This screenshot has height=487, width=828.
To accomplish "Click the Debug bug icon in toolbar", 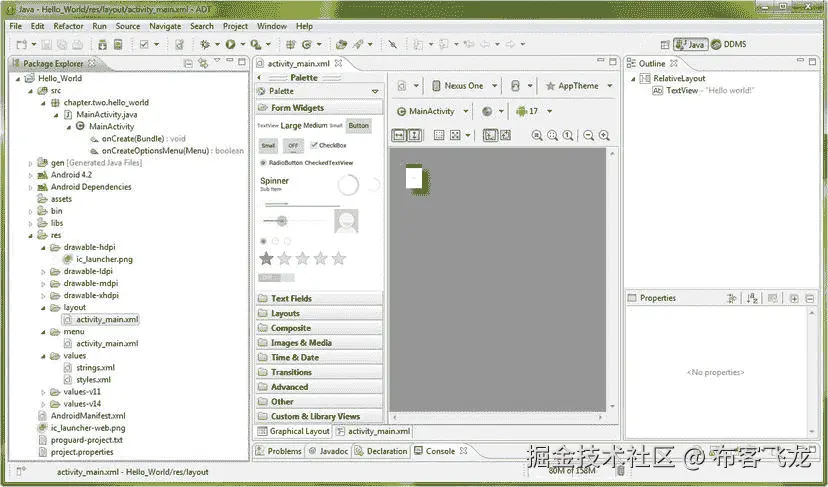I will pos(205,44).
